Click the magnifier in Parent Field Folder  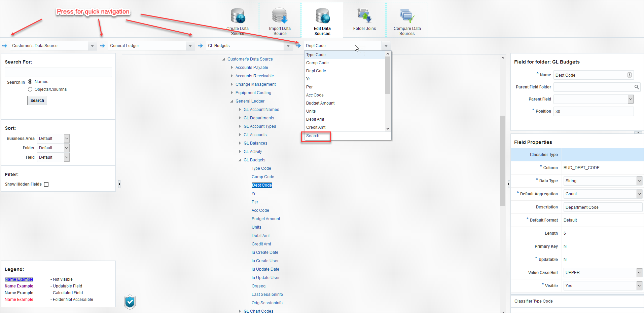[x=636, y=87]
